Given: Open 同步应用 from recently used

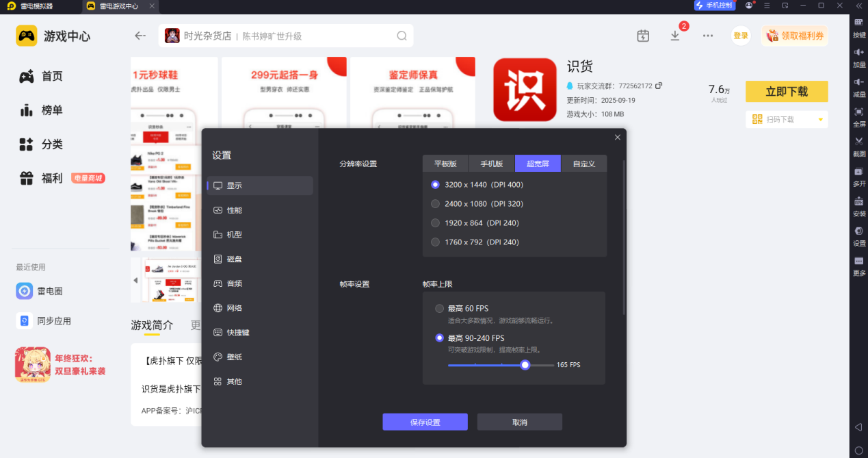Looking at the screenshot, I should point(44,321).
